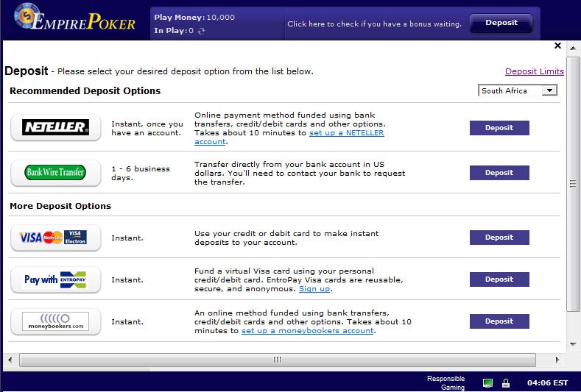This screenshot has width=581, height=392.
Task: Open the Deposit Limits link
Action: point(535,71)
